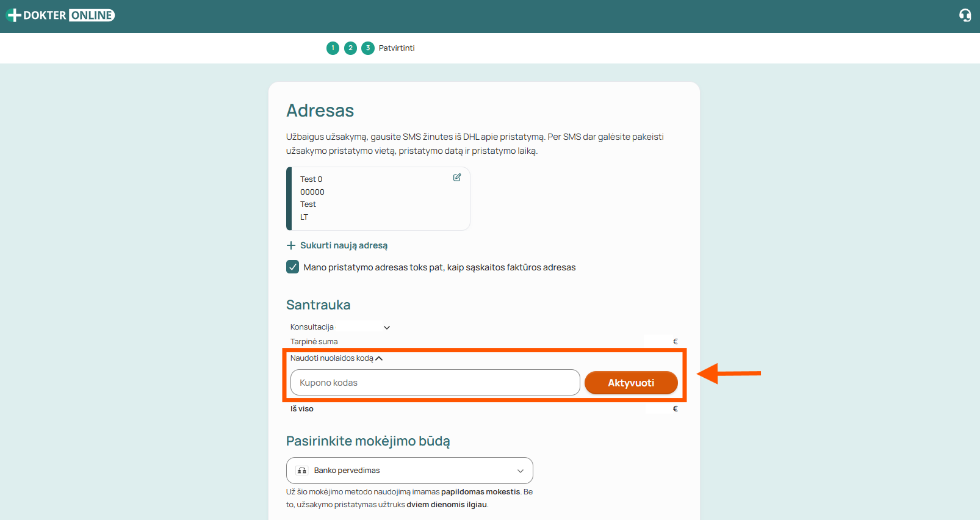980x520 pixels.
Task: Focus the Kupono kodas input field
Action: (435, 383)
